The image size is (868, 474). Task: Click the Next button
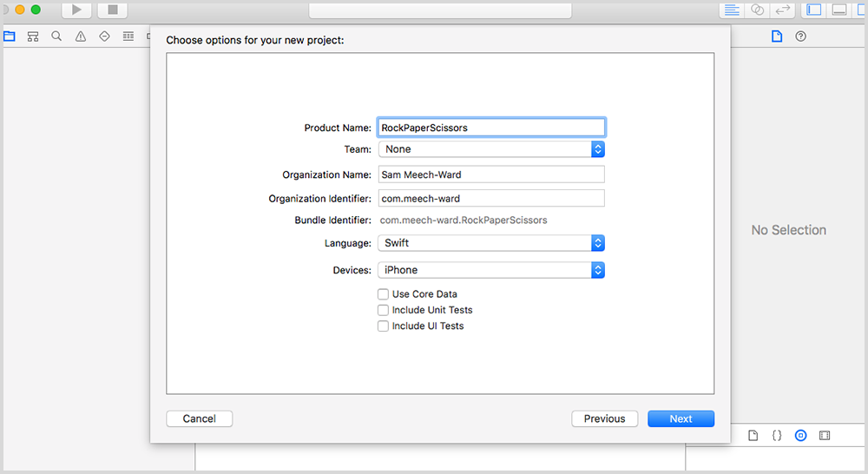(x=681, y=418)
